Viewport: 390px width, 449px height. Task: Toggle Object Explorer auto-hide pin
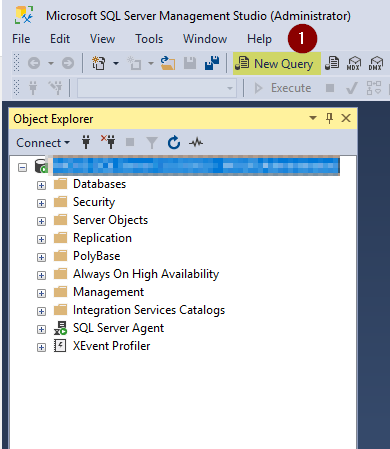[329, 118]
